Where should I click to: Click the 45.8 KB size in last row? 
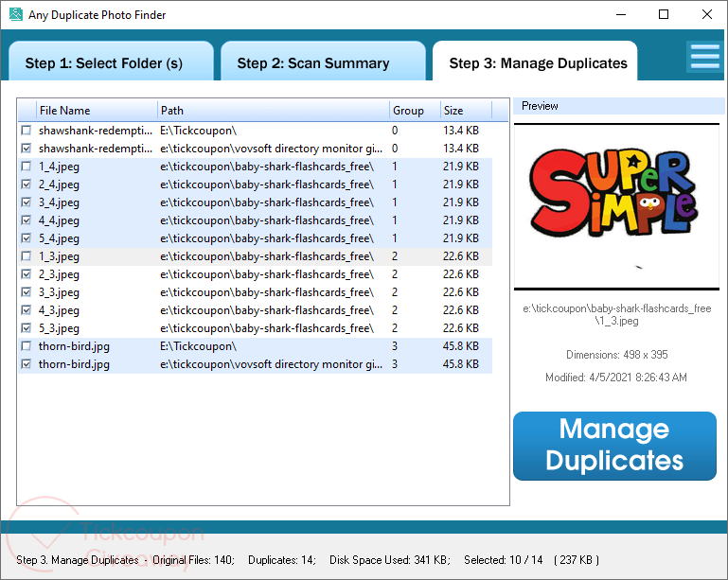click(x=461, y=364)
